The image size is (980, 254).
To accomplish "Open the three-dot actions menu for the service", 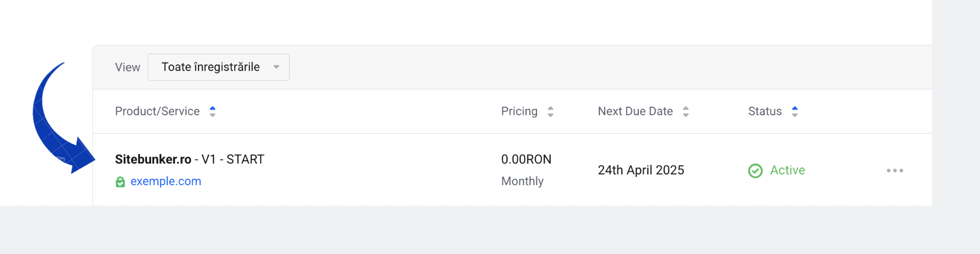I will point(895,171).
